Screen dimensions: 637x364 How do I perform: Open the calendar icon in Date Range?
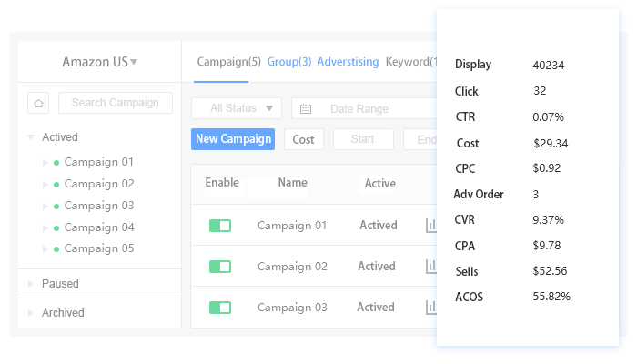click(306, 109)
